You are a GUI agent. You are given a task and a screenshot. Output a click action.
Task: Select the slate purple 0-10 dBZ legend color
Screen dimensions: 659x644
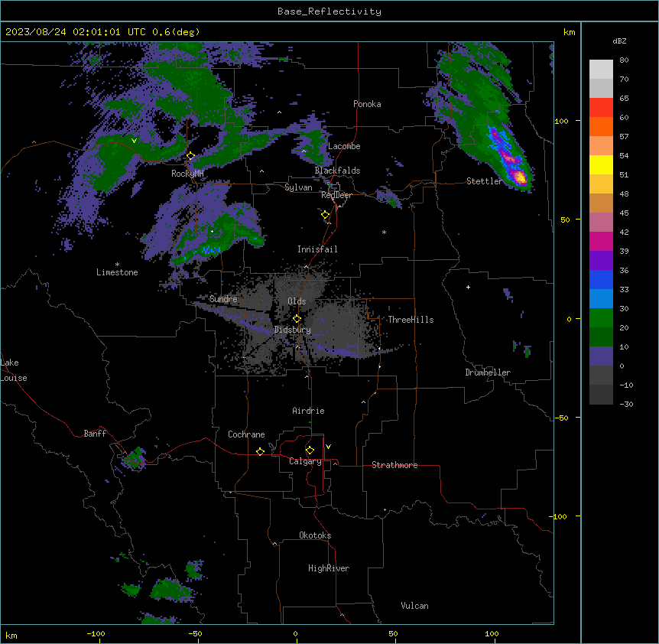601,356
